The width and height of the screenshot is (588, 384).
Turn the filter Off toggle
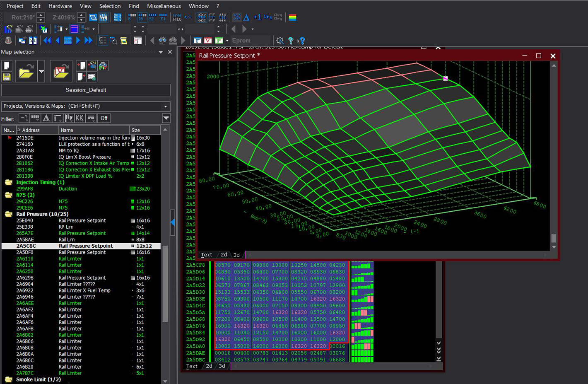104,118
